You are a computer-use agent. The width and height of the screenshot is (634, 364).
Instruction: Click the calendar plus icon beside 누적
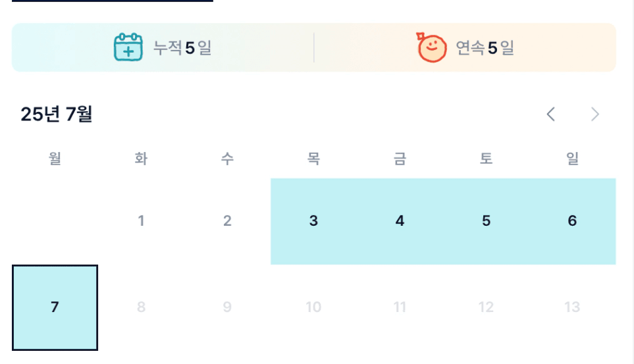(x=128, y=47)
